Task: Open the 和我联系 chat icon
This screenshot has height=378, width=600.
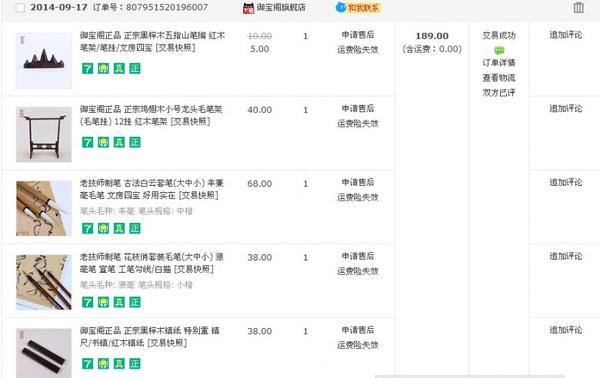Action: pos(358,8)
